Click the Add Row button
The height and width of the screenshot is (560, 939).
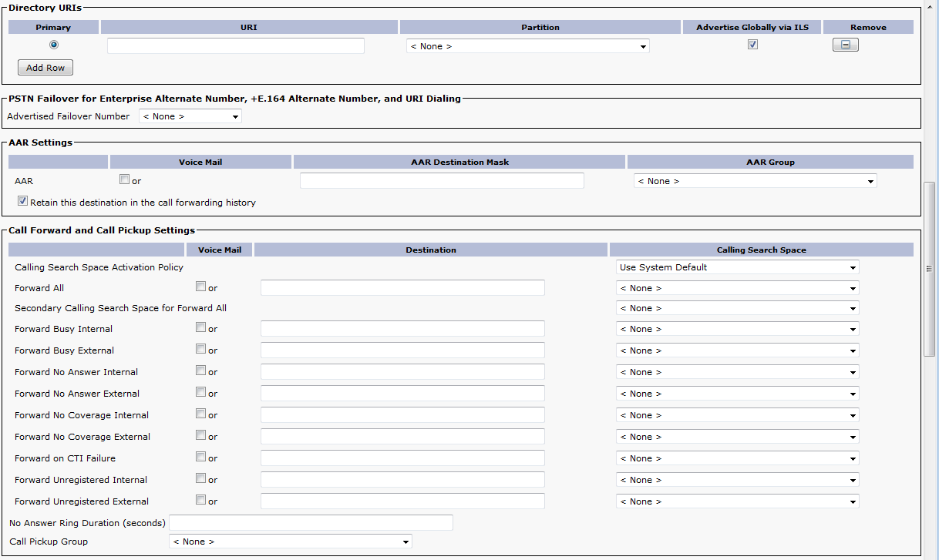pyautogui.click(x=45, y=68)
